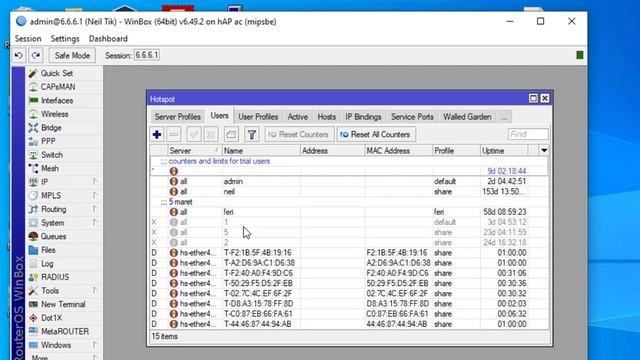
Task: Open RADIUS in the sidebar
Action: click(55, 277)
